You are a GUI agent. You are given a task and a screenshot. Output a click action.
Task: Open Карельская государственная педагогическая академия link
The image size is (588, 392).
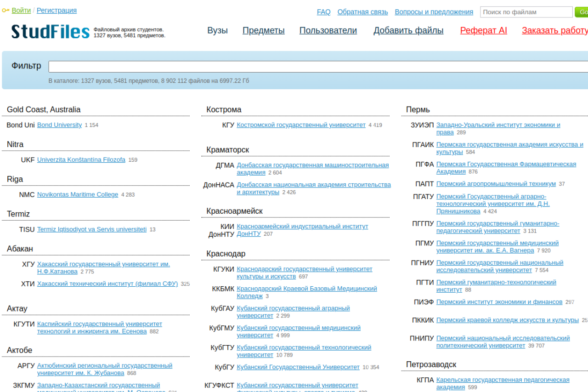coord(503,384)
